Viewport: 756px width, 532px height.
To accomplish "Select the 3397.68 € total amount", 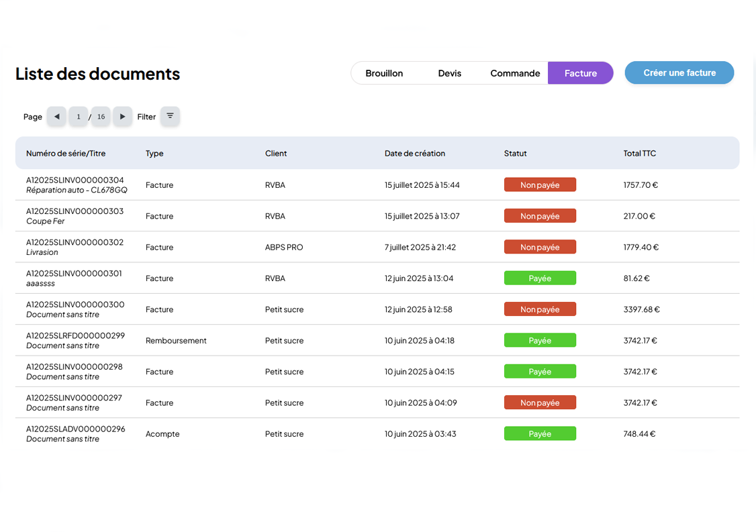I will 641,310.
